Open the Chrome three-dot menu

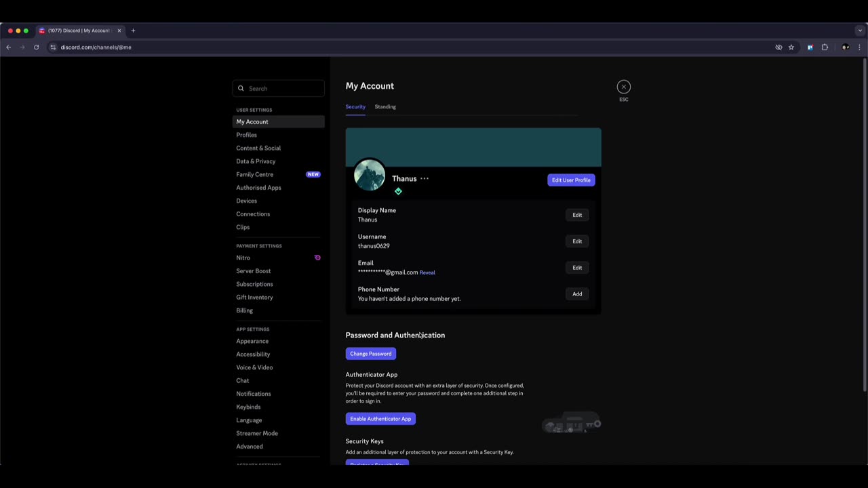pyautogui.click(x=859, y=47)
